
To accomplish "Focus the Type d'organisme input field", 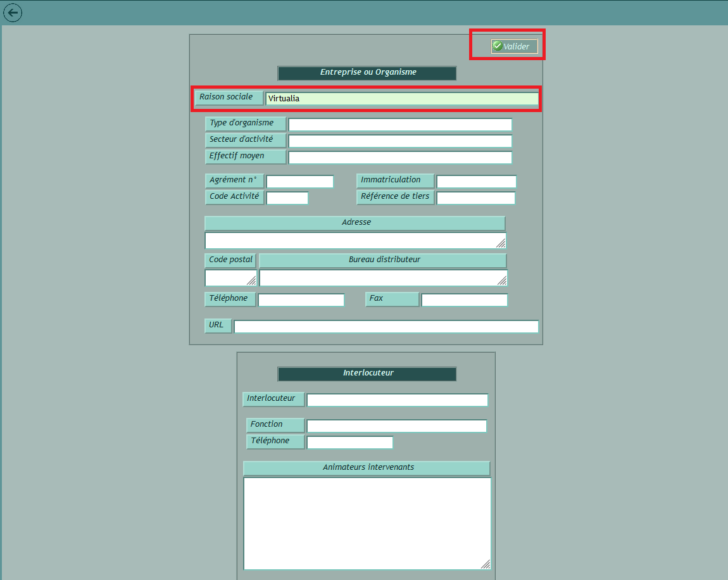I will click(x=399, y=125).
